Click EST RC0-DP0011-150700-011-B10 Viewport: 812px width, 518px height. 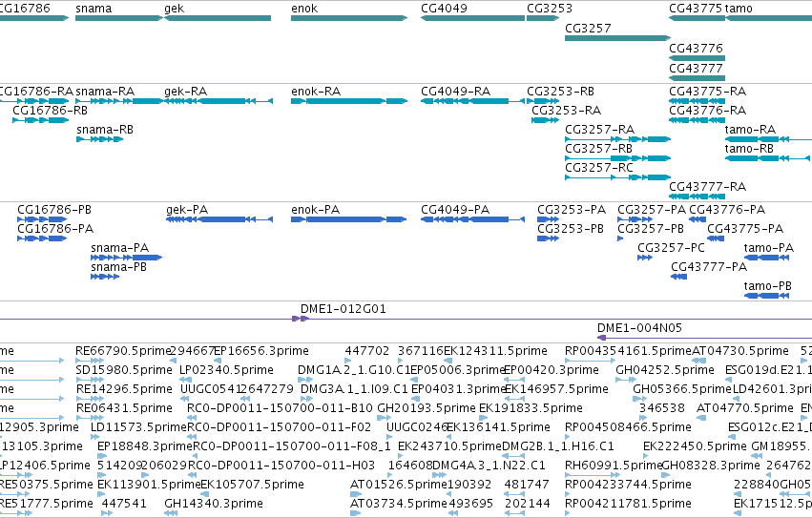tap(280, 408)
